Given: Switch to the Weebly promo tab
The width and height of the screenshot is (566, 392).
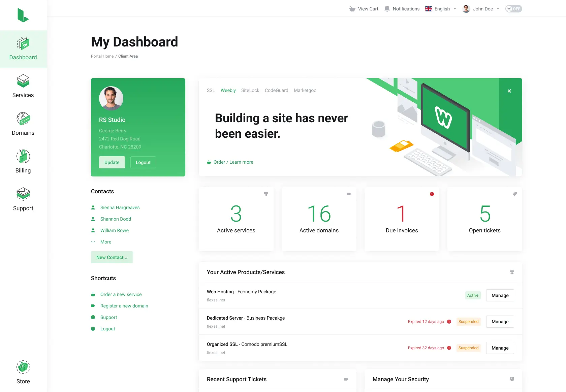Looking at the screenshot, I should click(228, 90).
